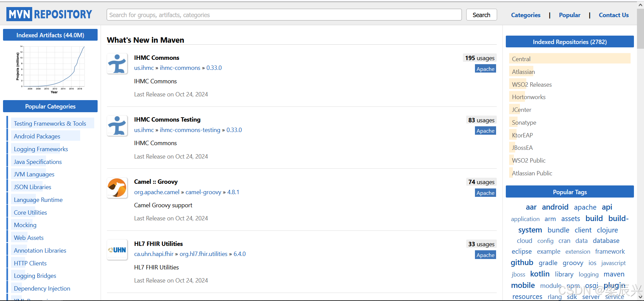Open the us.ihmc group under IHMC Commons
This screenshot has height=301, width=644.
pos(144,68)
